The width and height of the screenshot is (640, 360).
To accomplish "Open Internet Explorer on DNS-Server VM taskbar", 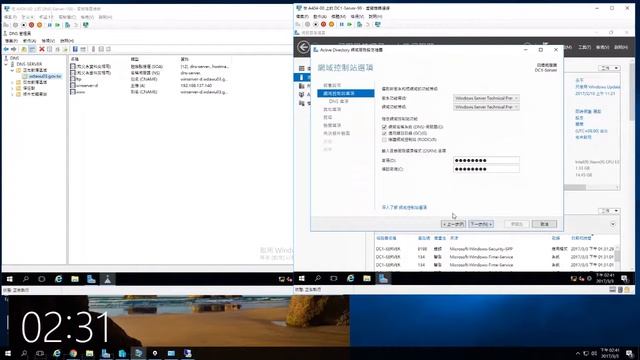I will pos(58,279).
